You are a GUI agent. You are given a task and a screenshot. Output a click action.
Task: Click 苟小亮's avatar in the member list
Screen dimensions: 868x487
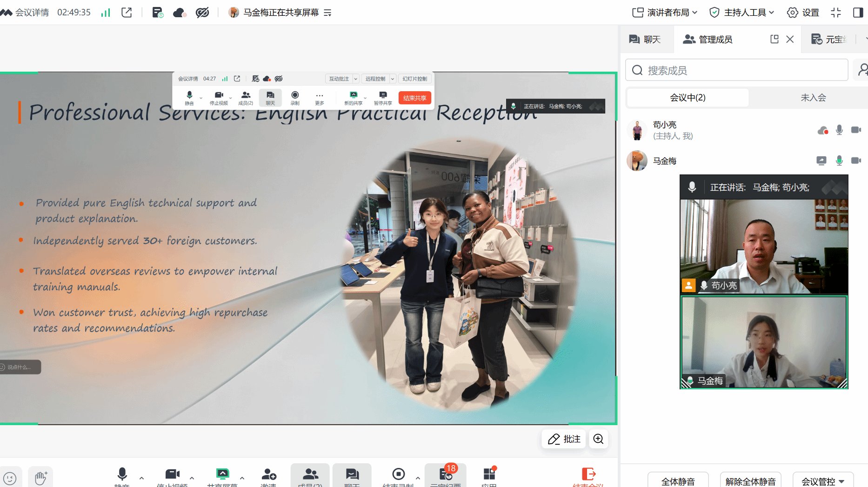(637, 130)
